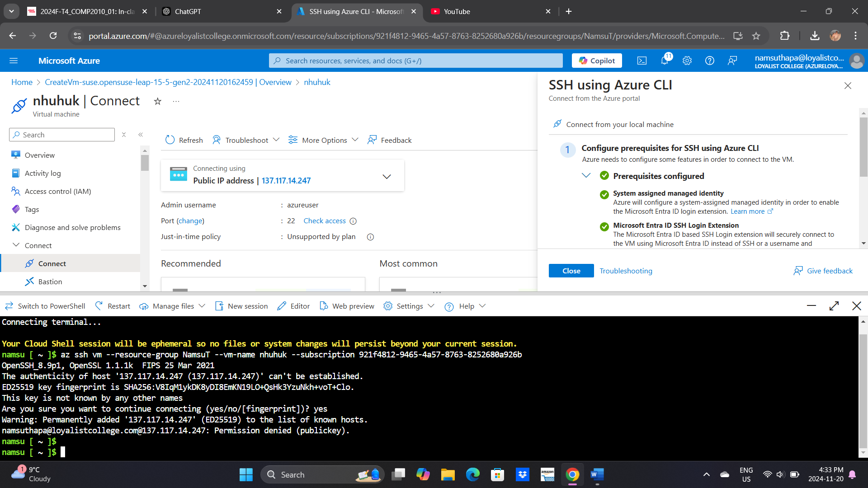Viewport: 868px width, 488px height.
Task: Open Diagnose and solve problems
Action: pos(72,227)
